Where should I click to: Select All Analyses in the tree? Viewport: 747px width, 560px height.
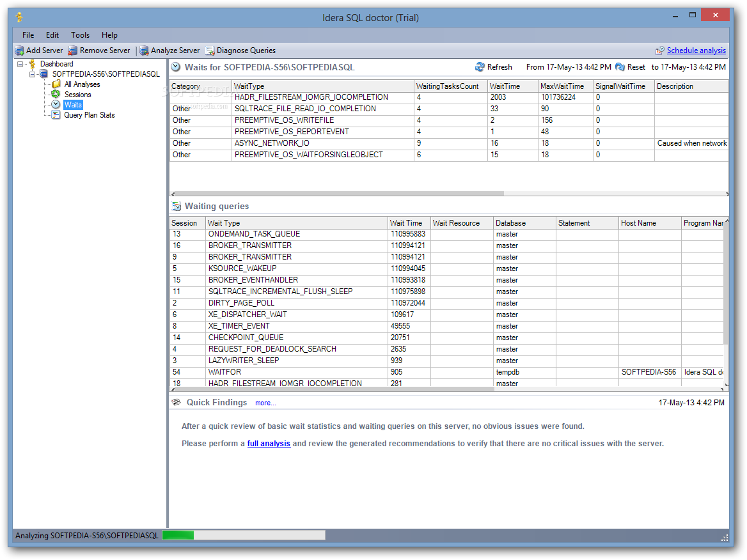(x=82, y=84)
